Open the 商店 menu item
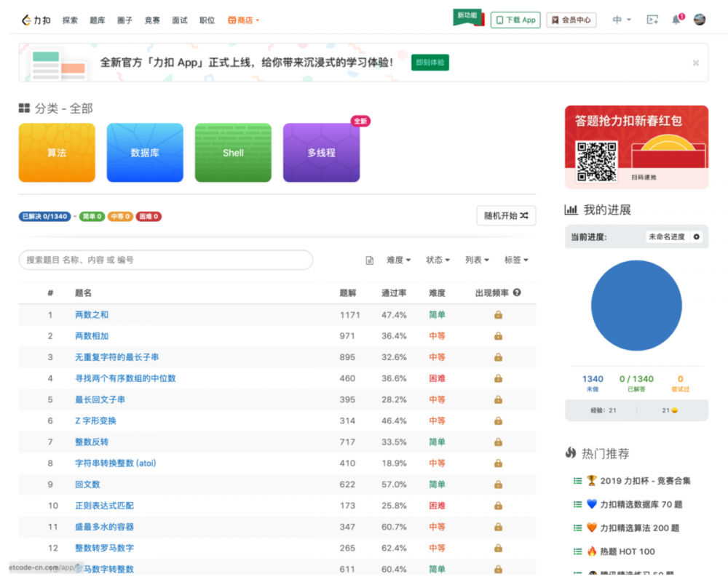Viewport: 728px width, 582px height. [242, 20]
